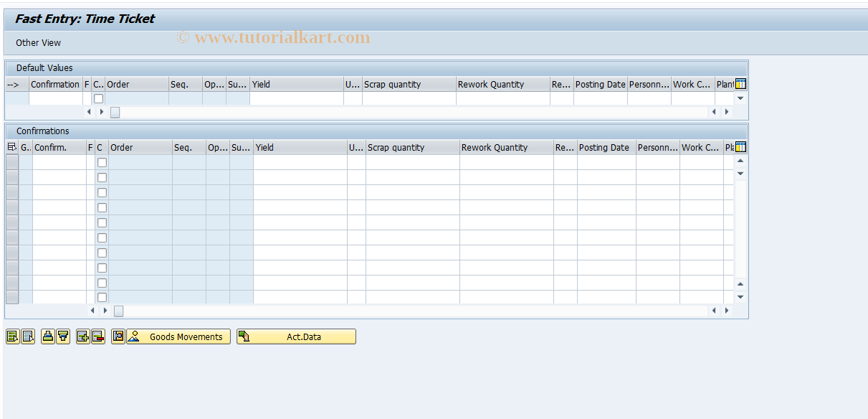Image resolution: width=868 pixels, height=419 pixels.
Task: Click Yield column header in Confirmations table
Action: click(x=300, y=147)
